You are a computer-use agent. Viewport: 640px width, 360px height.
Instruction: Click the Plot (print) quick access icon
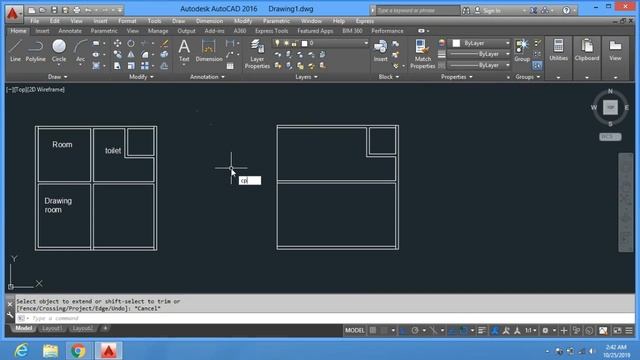[76, 10]
